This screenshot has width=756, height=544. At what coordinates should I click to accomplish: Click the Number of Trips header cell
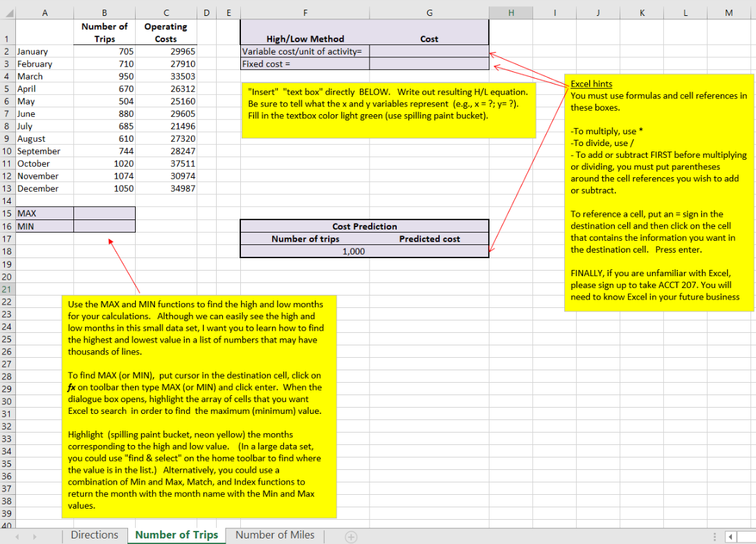pyautogui.click(x=105, y=33)
